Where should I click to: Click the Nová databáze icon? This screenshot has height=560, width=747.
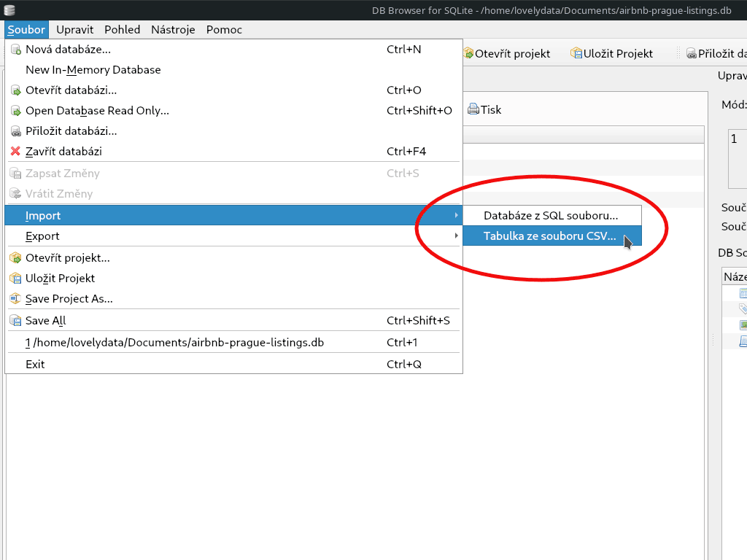pos(16,50)
